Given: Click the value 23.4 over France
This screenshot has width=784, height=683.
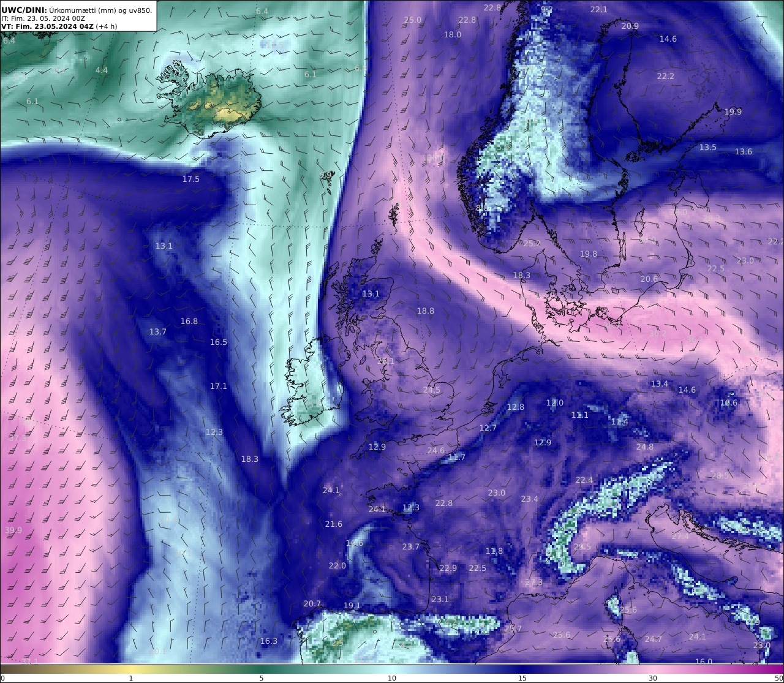Looking at the screenshot, I should [x=530, y=499].
